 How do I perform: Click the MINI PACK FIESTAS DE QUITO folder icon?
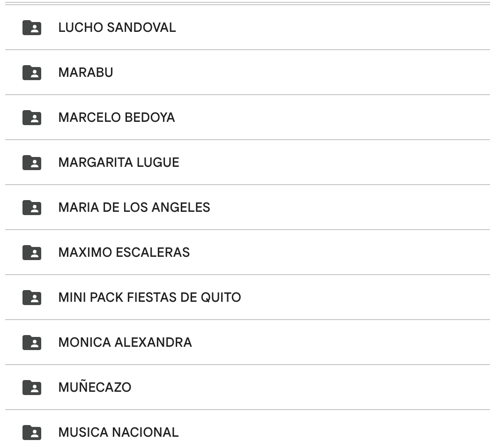click(32, 298)
